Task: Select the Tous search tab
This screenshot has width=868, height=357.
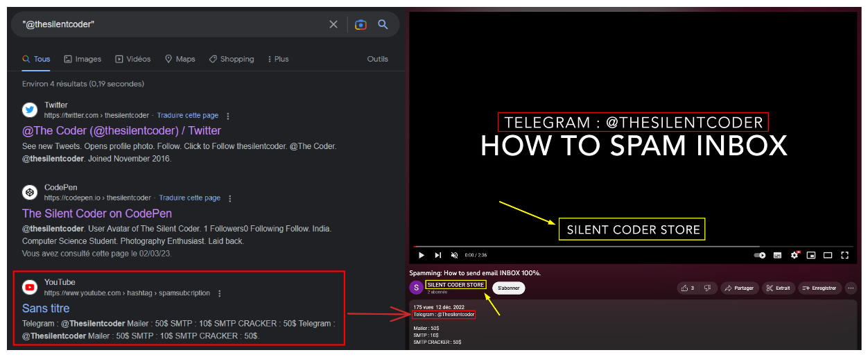Action: [36, 59]
